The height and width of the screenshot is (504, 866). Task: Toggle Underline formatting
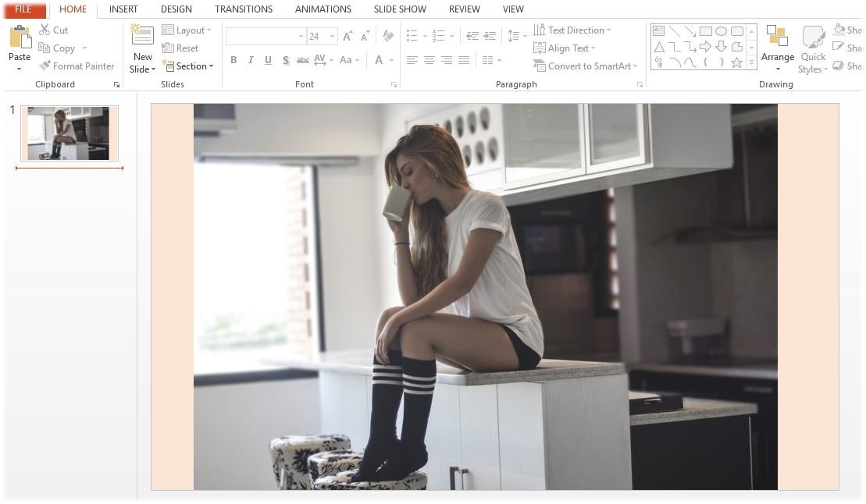click(x=268, y=60)
